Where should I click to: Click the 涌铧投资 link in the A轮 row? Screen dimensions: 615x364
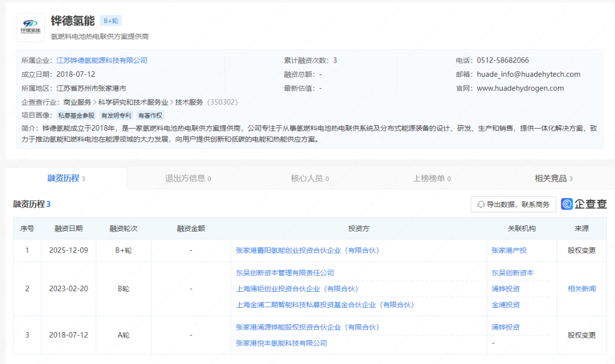pyautogui.click(x=505, y=327)
